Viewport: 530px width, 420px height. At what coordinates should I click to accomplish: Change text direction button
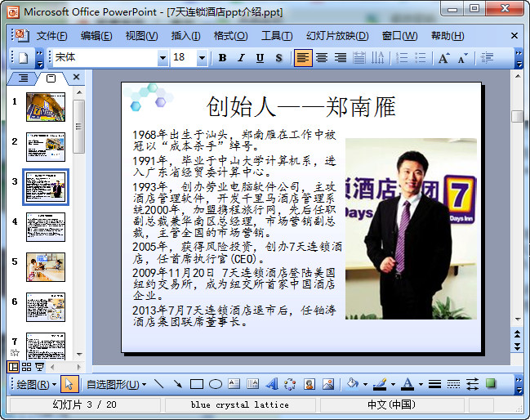(377, 58)
